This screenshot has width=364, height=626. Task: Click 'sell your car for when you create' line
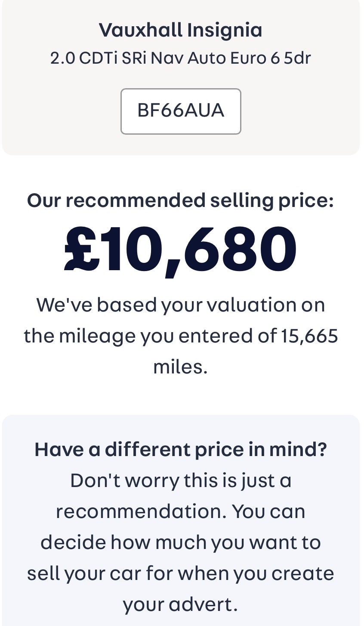click(x=181, y=574)
